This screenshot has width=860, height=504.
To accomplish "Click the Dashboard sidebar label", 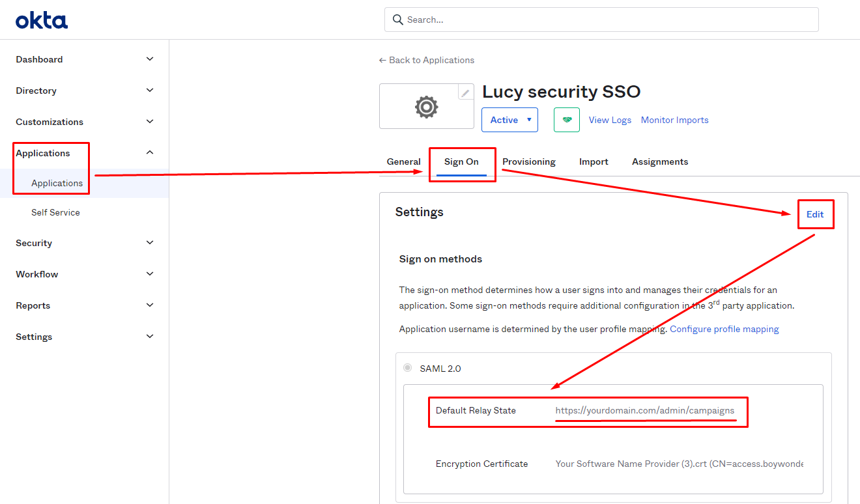I will [39, 59].
